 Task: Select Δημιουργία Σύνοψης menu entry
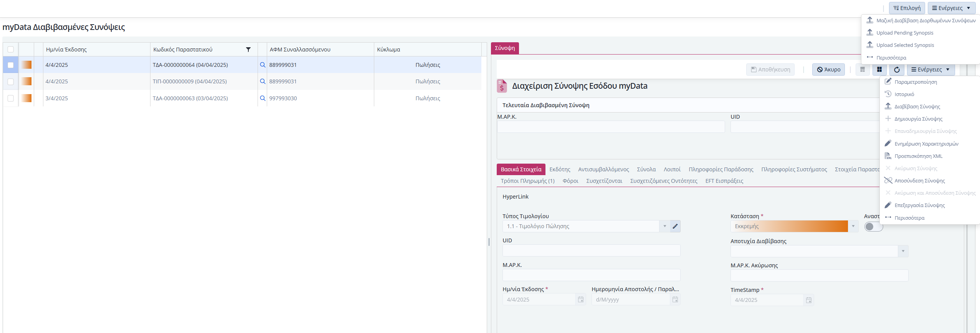pyautogui.click(x=930, y=119)
